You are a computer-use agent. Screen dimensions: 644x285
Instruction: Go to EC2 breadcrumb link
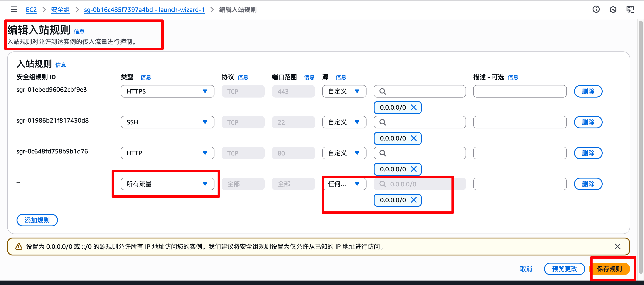pyautogui.click(x=31, y=10)
